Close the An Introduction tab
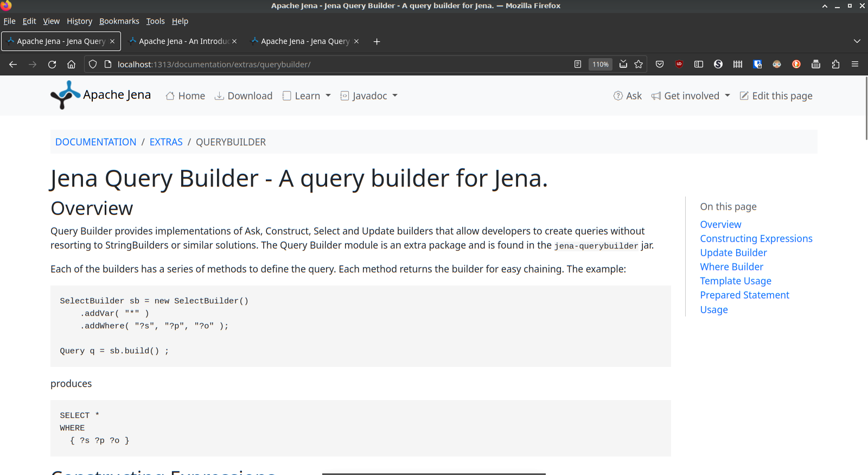This screenshot has height=475, width=868. (x=234, y=41)
